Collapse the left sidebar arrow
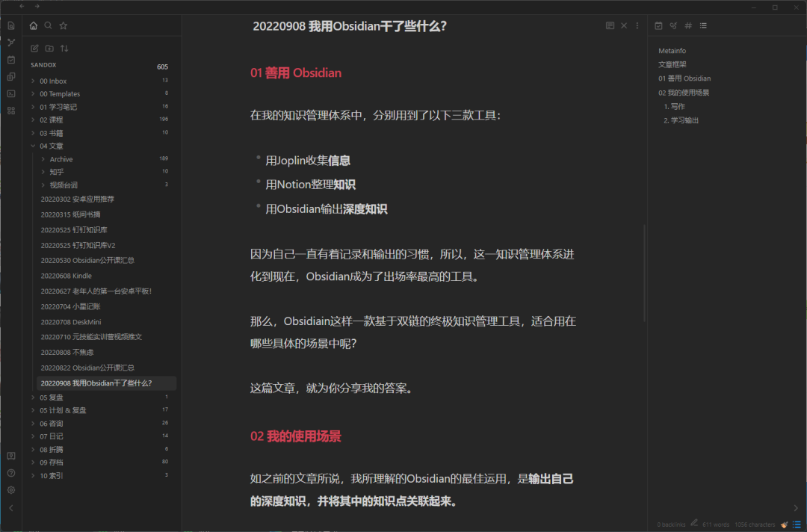The image size is (807, 532). pyautogui.click(x=10, y=508)
